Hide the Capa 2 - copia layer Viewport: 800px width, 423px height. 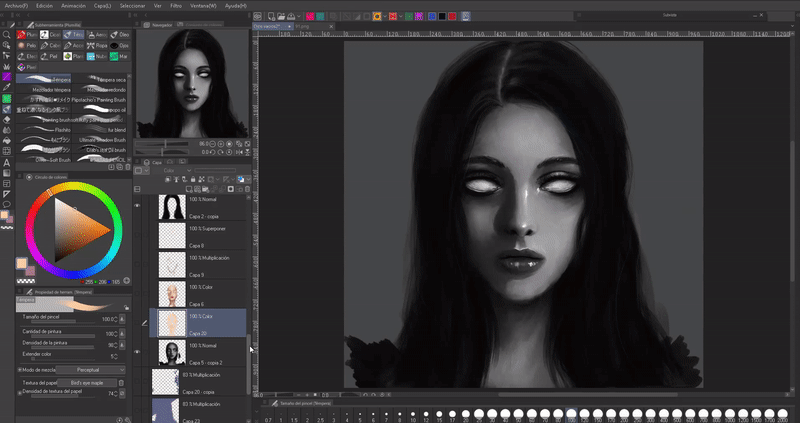tap(138, 206)
